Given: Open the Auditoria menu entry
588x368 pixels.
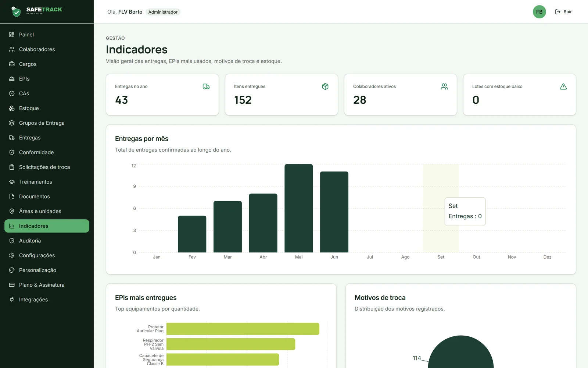Looking at the screenshot, I should coord(47,241).
